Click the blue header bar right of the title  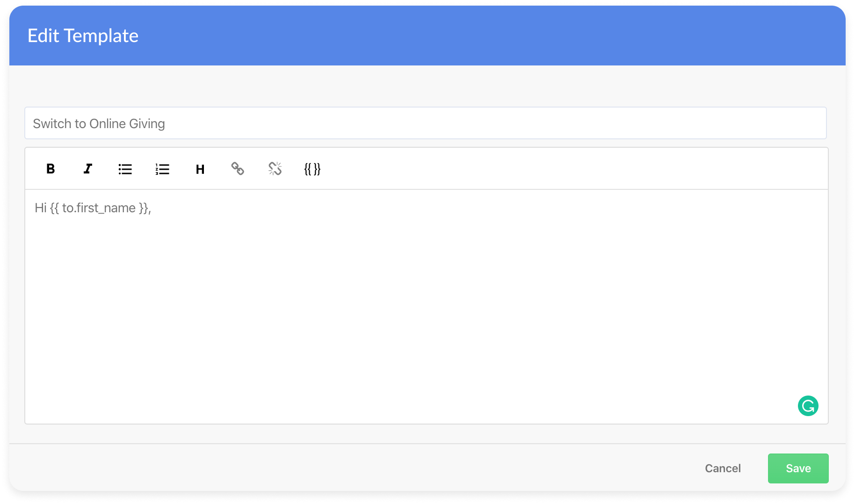coord(468,36)
